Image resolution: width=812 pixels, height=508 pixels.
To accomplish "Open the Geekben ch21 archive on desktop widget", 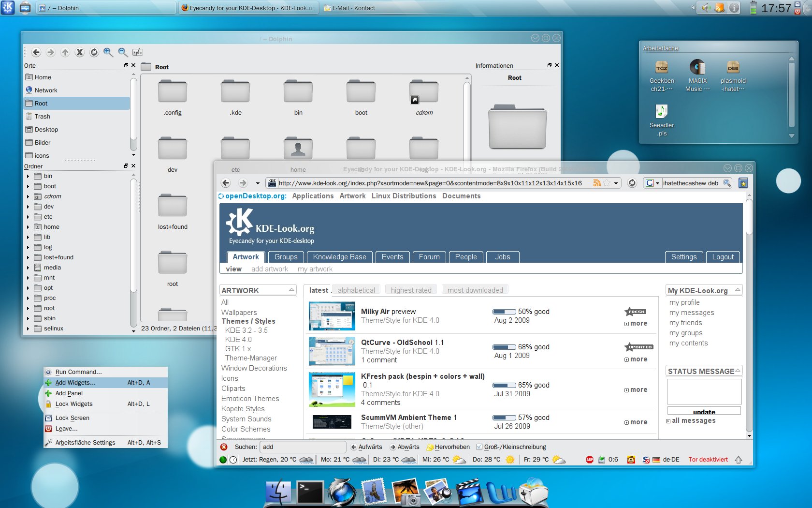I will pos(662,76).
